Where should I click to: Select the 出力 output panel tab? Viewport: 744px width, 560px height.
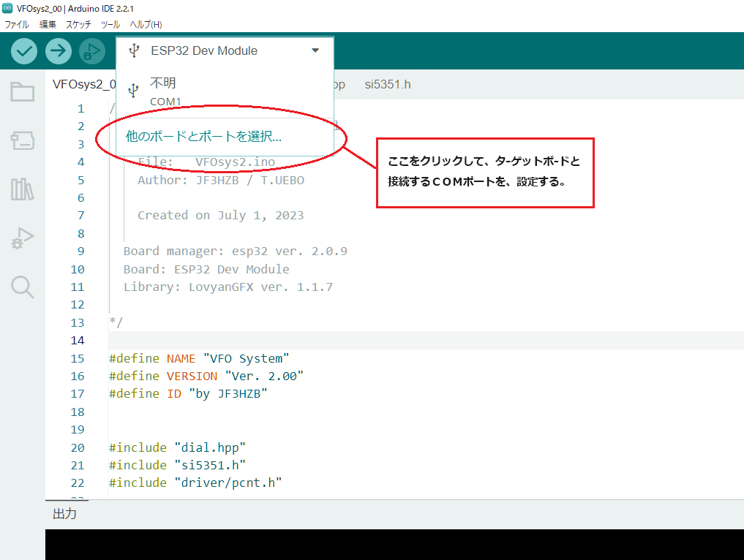(x=64, y=513)
